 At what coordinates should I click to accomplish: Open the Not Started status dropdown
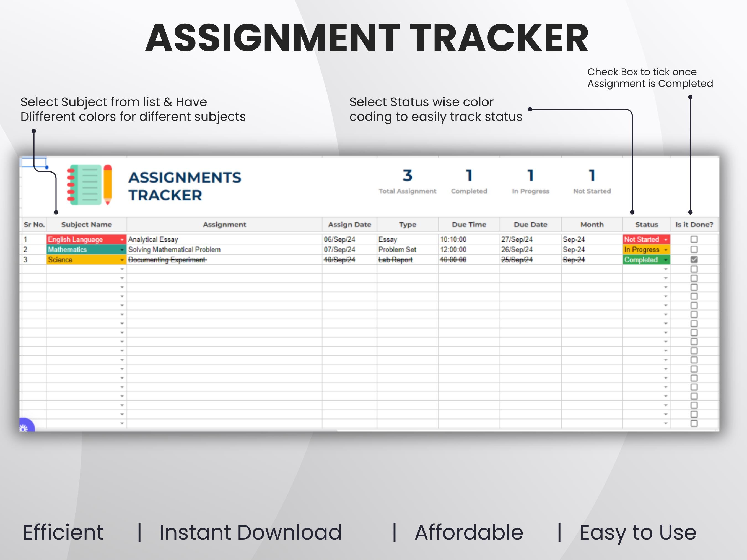pyautogui.click(x=666, y=240)
